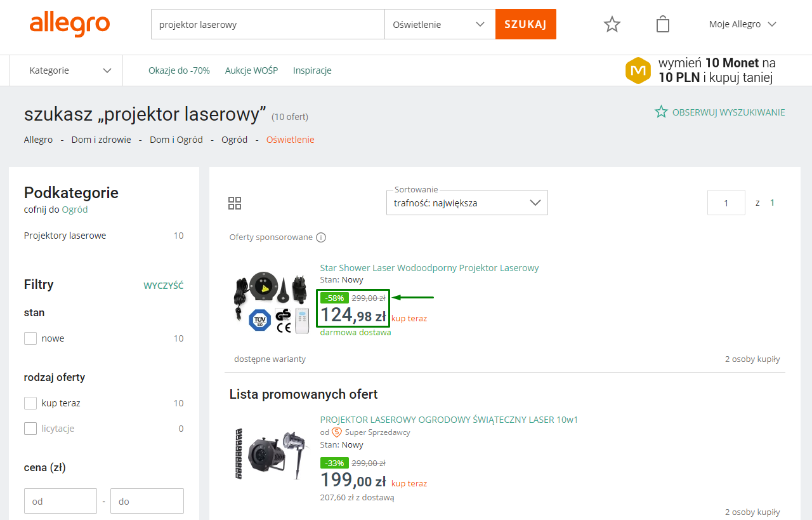Go back to Ogród via 'cofnij do' link
This screenshot has width=812, height=520.
(x=75, y=210)
